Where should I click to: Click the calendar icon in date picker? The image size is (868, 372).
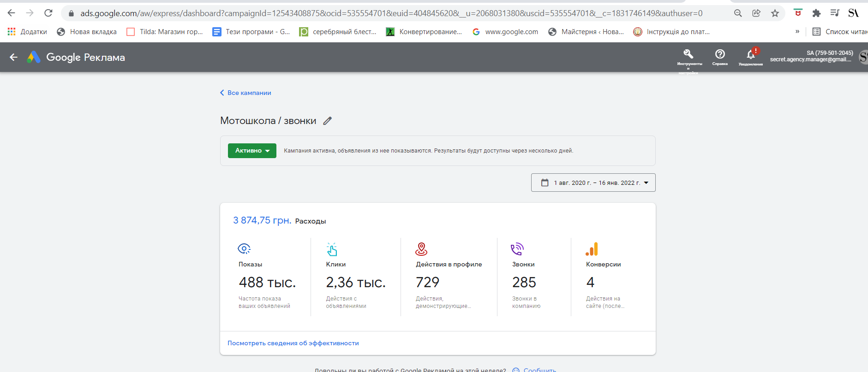coord(545,183)
